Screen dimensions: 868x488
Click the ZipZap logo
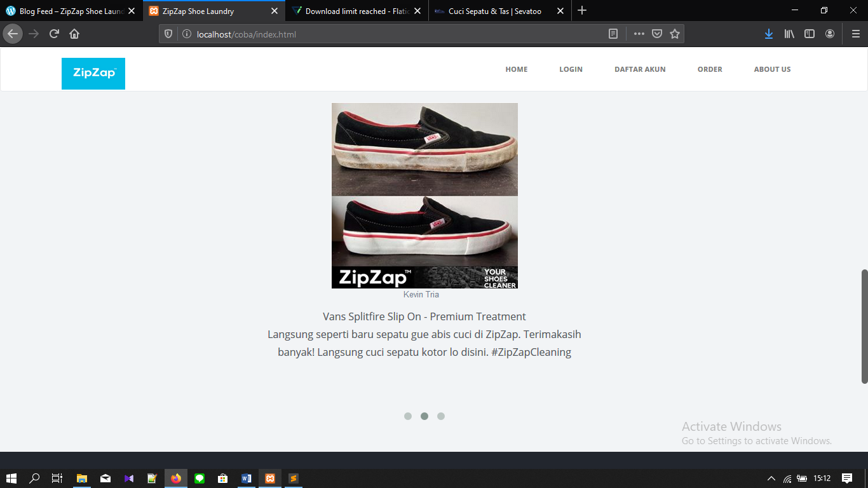93,74
